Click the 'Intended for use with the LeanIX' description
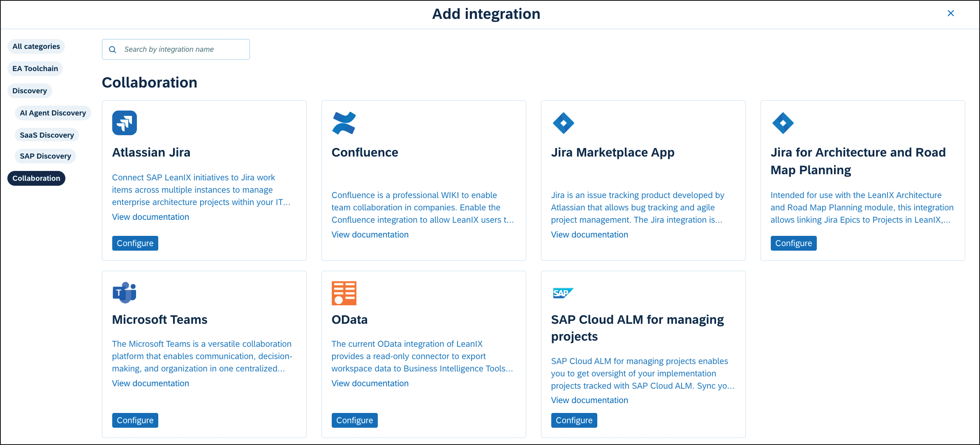Image resolution: width=980 pixels, height=445 pixels. pos(862,208)
